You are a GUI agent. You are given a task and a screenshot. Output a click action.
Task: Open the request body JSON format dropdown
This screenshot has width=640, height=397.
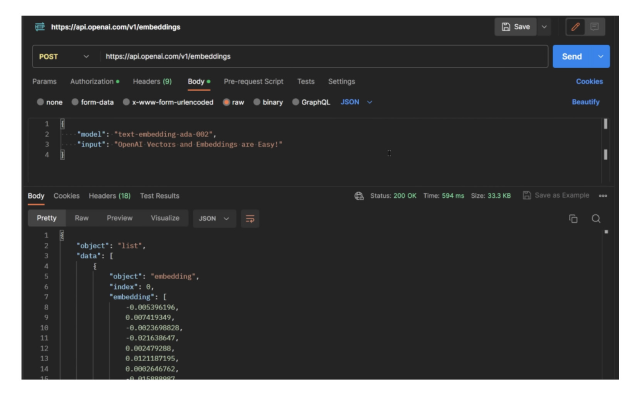pos(356,102)
